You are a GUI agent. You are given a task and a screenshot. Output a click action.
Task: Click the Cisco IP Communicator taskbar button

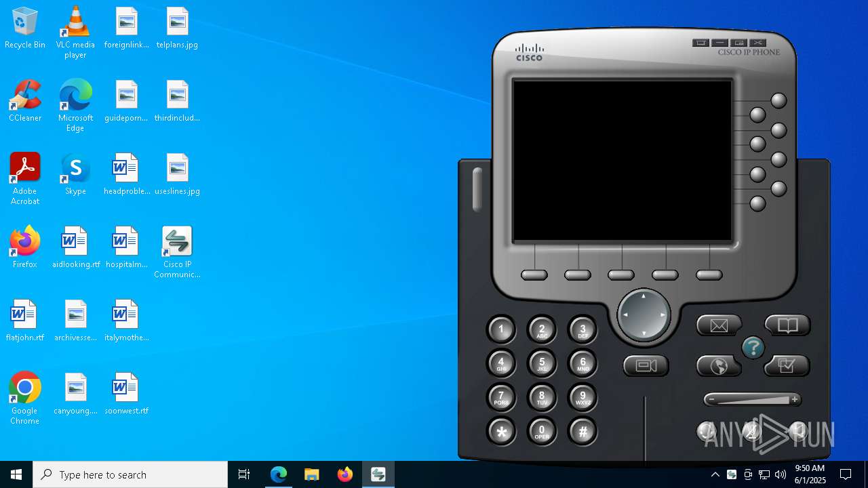point(378,474)
